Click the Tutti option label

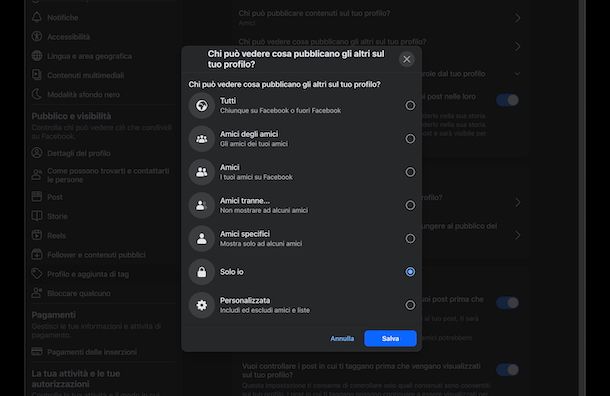point(228,101)
